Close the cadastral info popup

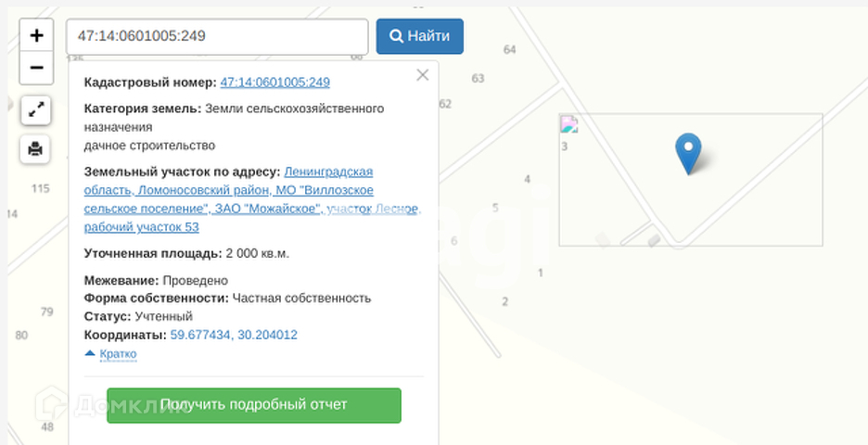click(422, 75)
